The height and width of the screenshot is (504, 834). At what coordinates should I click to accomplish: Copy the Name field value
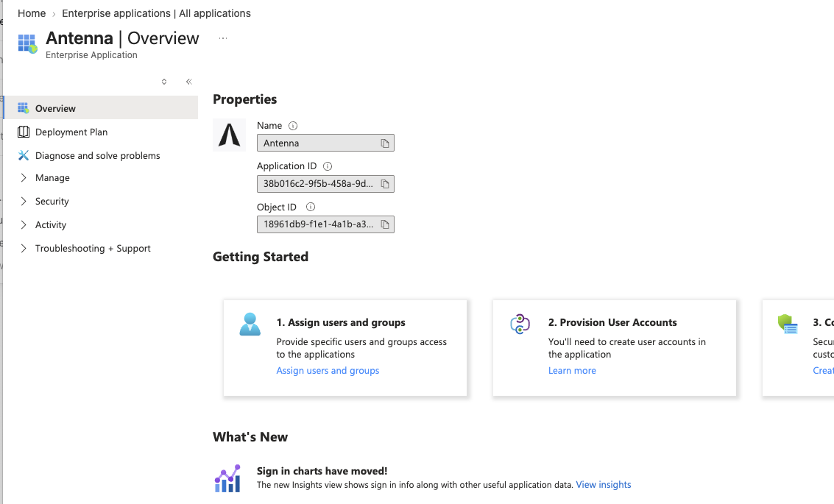pos(384,143)
